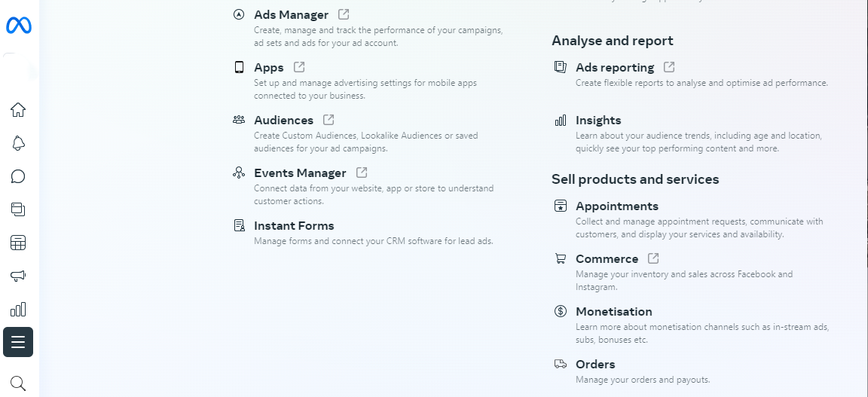The height and width of the screenshot is (397, 868).
Task: Click the Meta logo in the sidebar
Action: tap(18, 26)
